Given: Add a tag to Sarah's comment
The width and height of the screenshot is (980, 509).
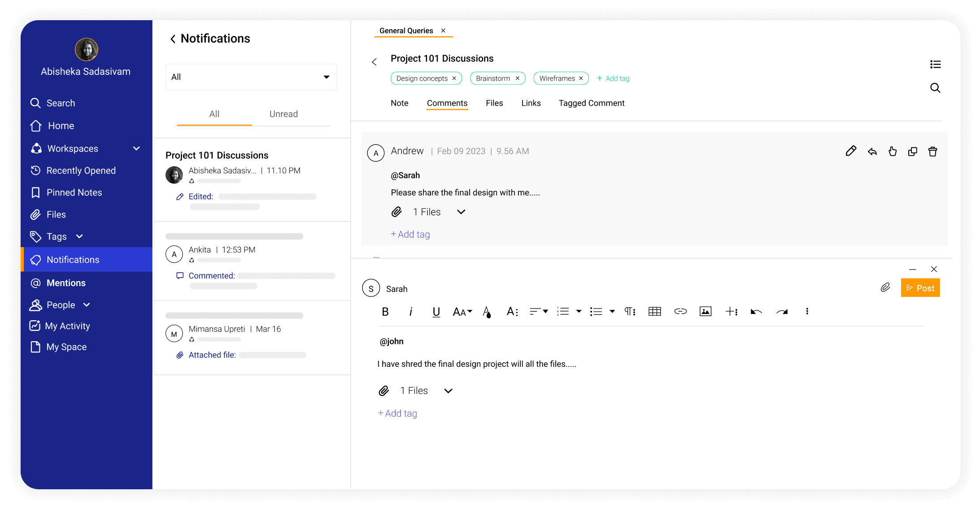Looking at the screenshot, I should pyautogui.click(x=397, y=413).
